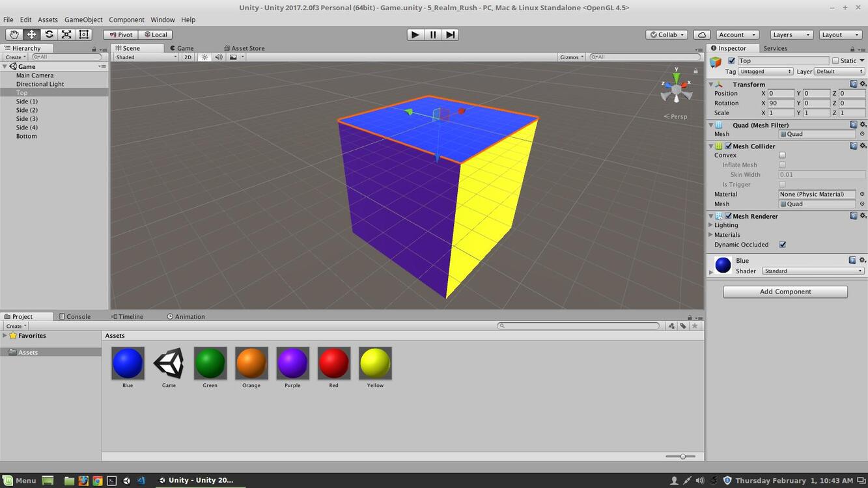868x488 pixels.
Task: Select the Move tool
Action: coord(31,34)
